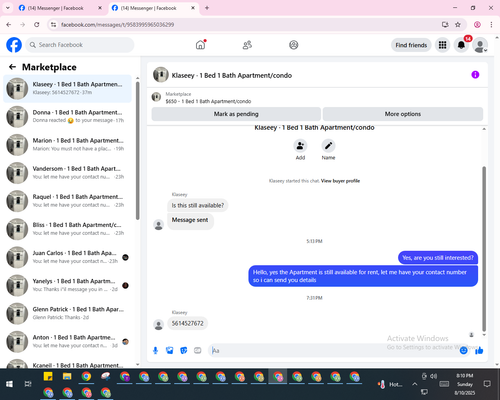Open Task View on taskbar
This screenshot has height=400, width=500.
click(28, 384)
